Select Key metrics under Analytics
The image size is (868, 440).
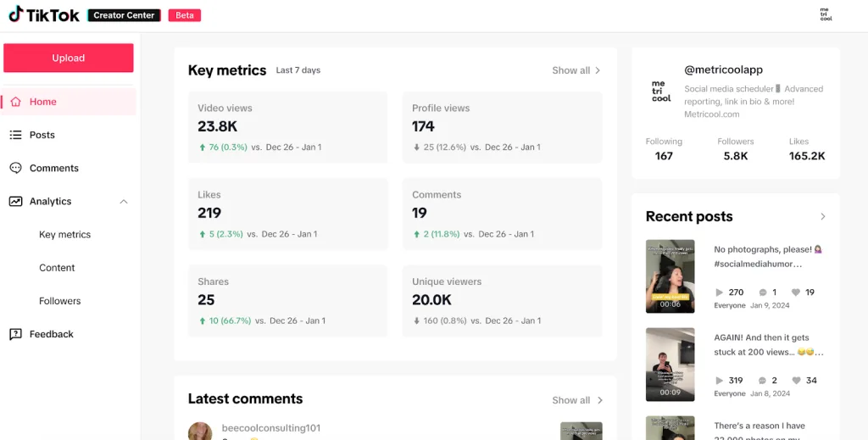[64, 235]
